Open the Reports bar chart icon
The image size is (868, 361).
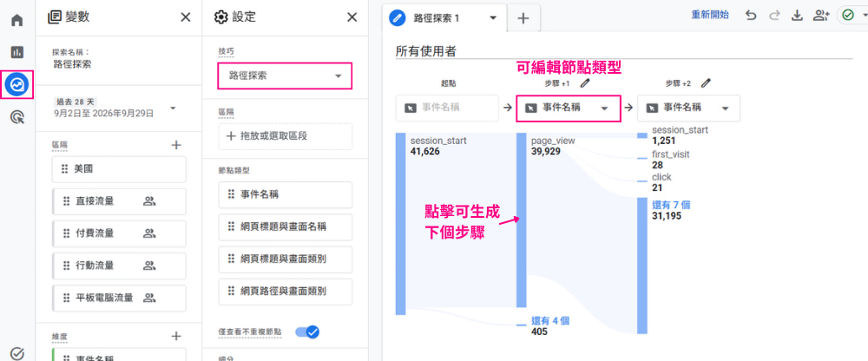[17, 53]
